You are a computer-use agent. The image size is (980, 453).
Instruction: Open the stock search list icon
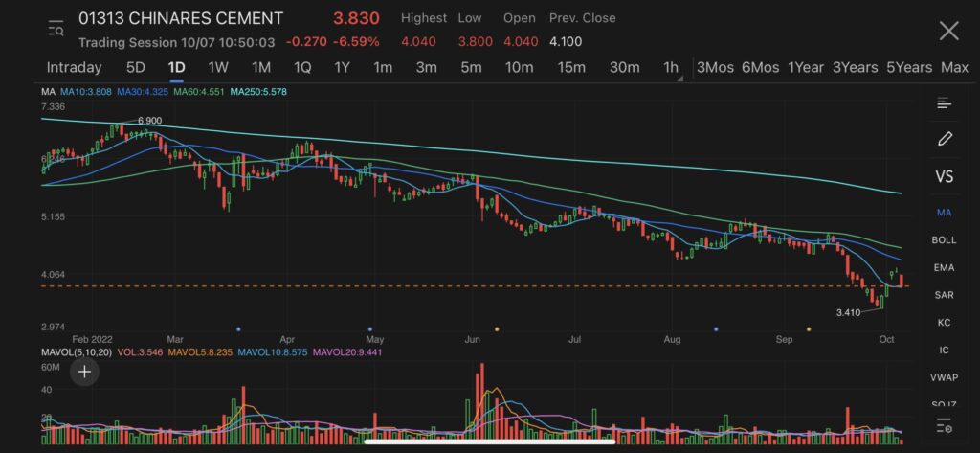click(x=56, y=29)
